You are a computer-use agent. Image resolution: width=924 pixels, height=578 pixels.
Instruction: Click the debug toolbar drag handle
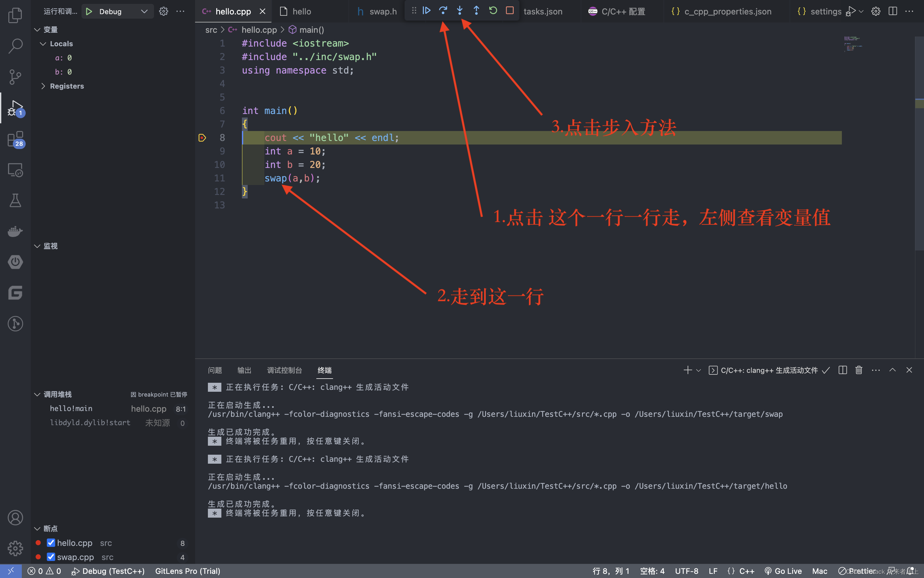coord(414,10)
